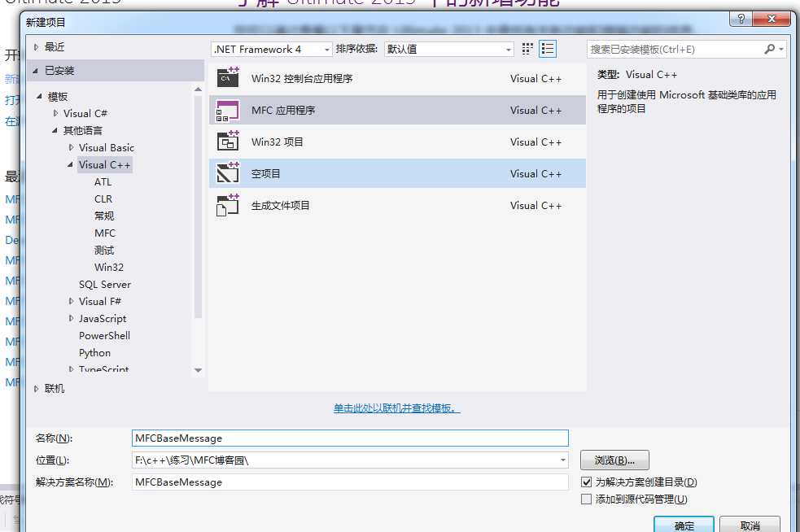This screenshot has height=532, width=800.
Task: Switch to small icons view
Action: (x=527, y=49)
